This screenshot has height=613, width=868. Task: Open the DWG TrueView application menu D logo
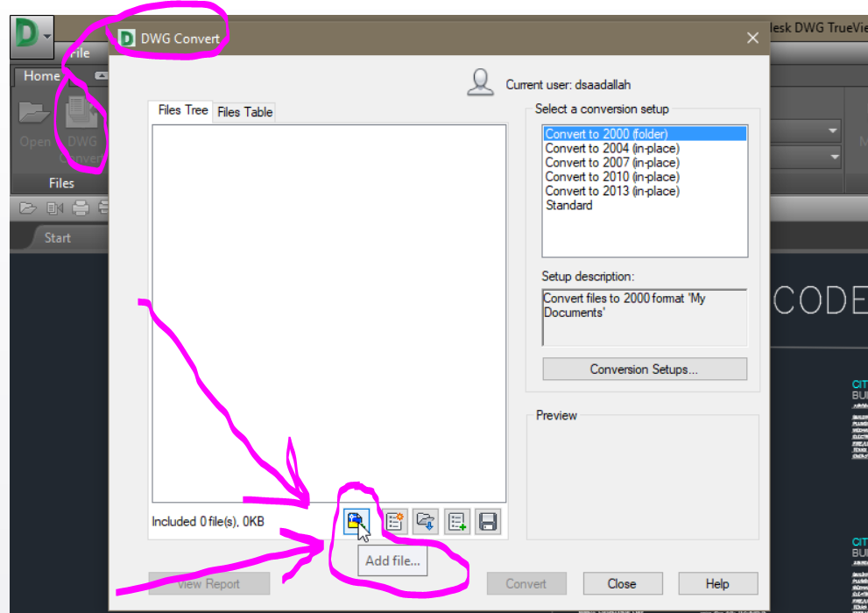(x=32, y=37)
